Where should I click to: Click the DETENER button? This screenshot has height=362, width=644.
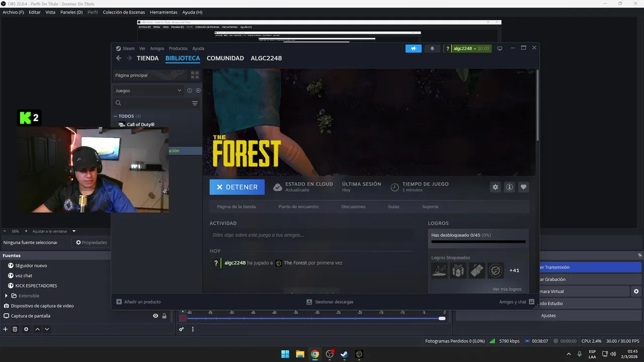(x=237, y=187)
